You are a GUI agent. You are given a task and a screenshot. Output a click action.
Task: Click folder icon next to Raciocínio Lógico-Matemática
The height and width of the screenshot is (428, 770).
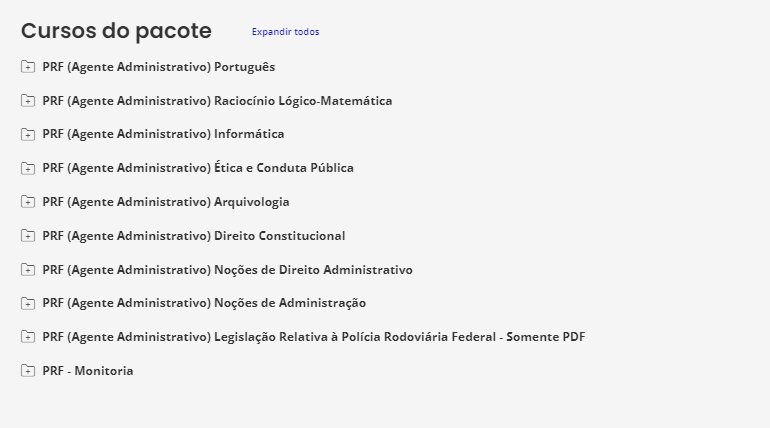28,101
